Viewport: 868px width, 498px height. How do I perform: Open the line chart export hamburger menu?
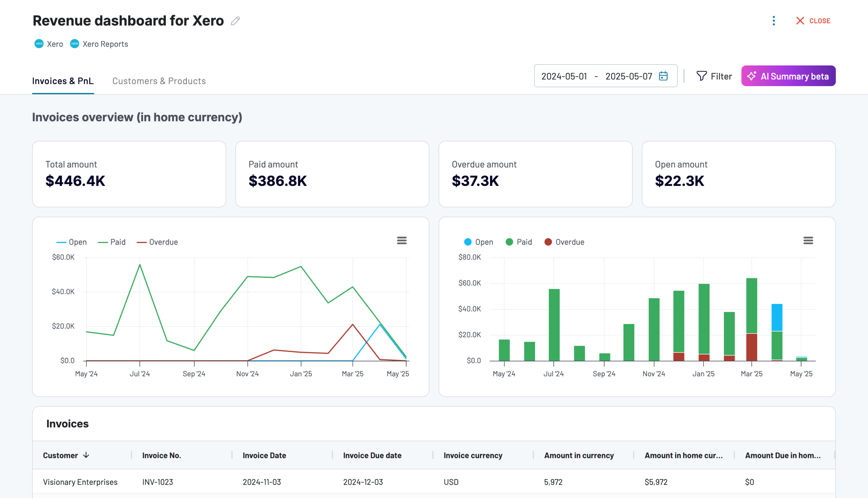pos(402,241)
